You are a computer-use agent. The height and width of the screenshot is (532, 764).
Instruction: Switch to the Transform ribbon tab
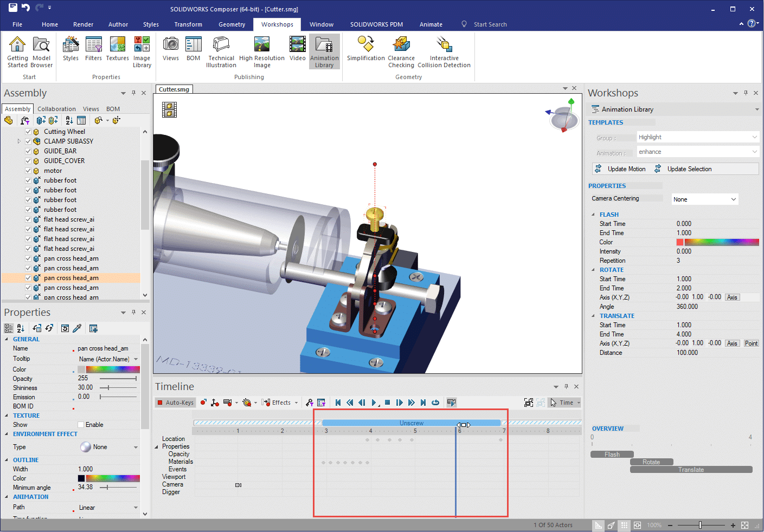tap(188, 24)
